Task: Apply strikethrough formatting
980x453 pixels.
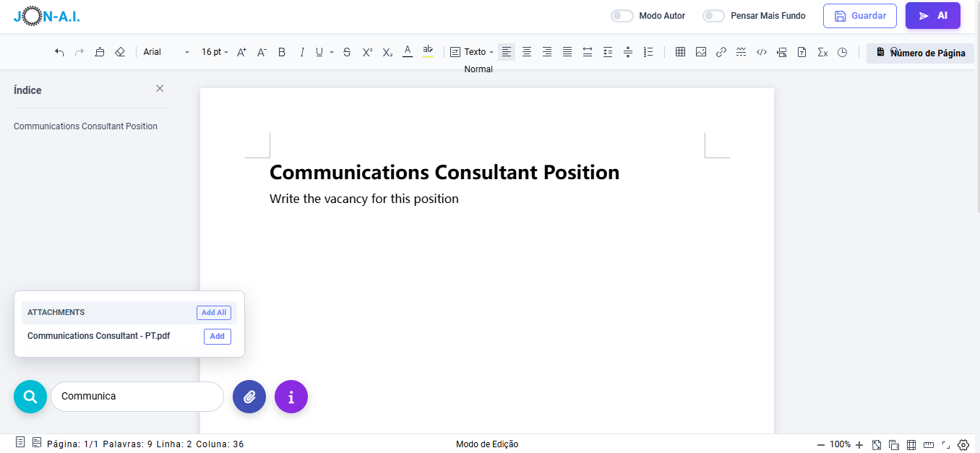Action: (x=347, y=52)
